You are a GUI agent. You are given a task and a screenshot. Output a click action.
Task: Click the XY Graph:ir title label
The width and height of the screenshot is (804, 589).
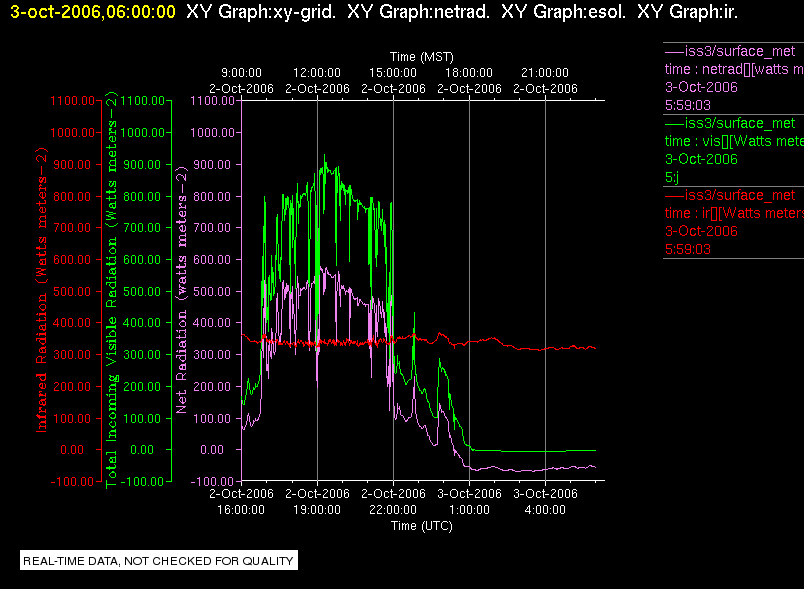pos(688,12)
